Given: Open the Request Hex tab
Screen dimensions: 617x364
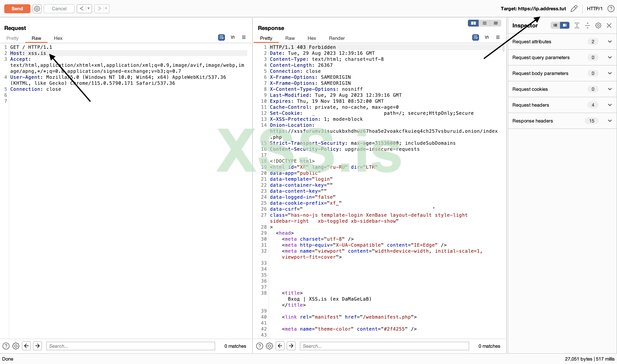Looking at the screenshot, I should coord(58,38).
